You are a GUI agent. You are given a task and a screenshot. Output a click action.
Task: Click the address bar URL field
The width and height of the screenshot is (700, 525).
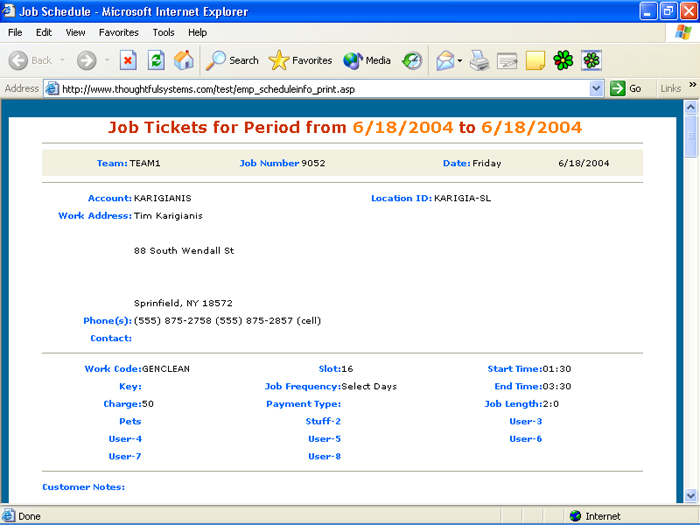[324, 89]
